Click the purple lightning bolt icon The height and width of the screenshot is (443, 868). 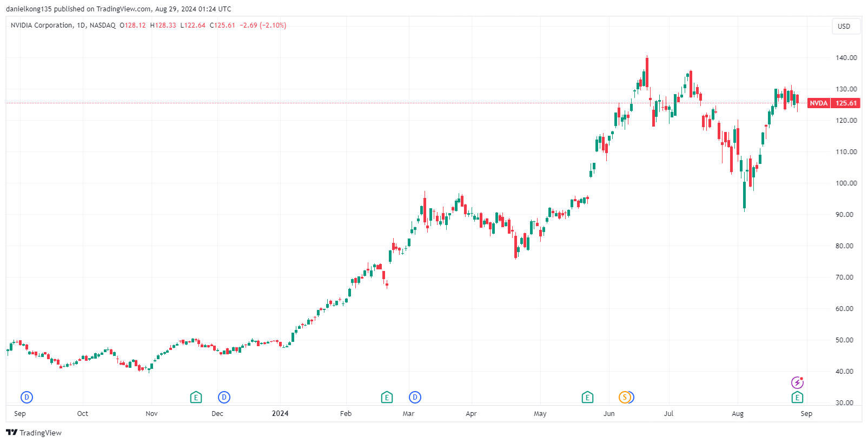tap(797, 383)
